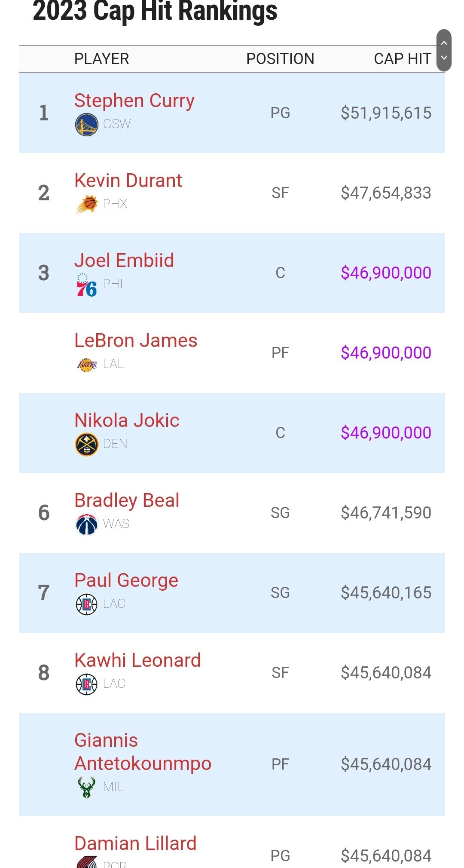Click the Washington Wizards logo
The image size is (464, 868).
pyautogui.click(x=86, y=524)
